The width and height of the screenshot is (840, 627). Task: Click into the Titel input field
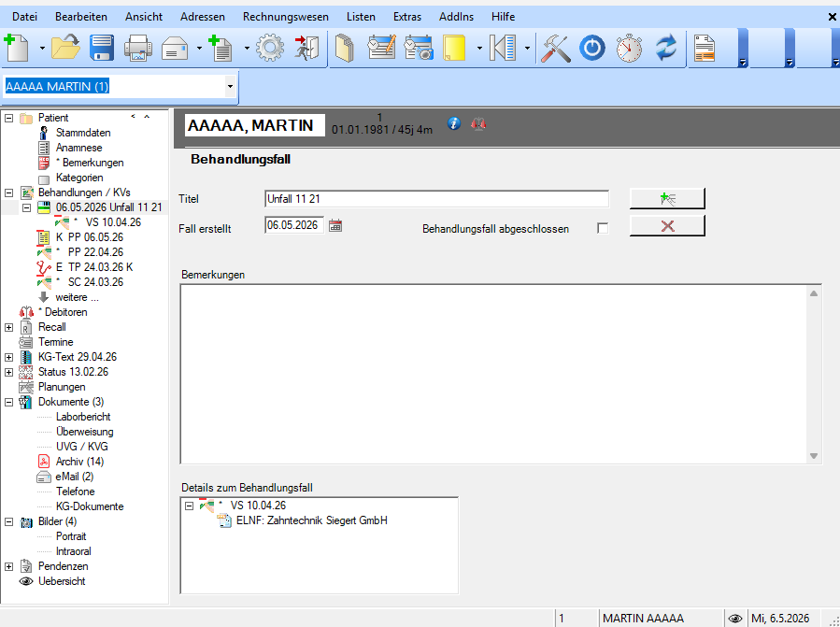[436, 199]
